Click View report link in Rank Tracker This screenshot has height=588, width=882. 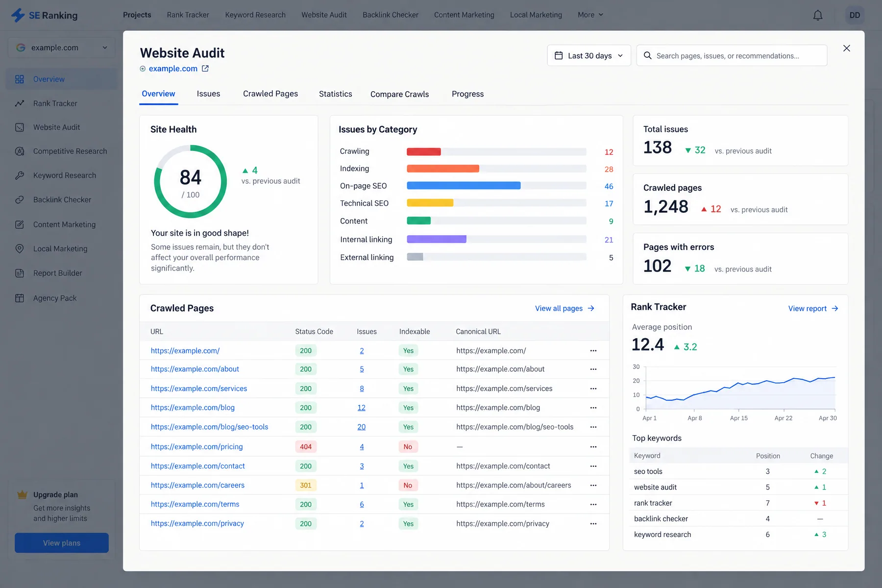[813, 309]
